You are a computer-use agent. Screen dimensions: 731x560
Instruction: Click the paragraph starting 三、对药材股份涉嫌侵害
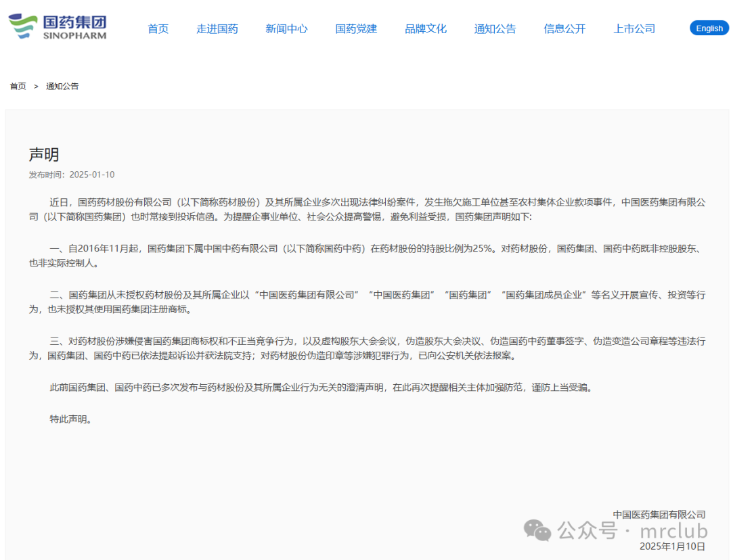coord(367,348)
